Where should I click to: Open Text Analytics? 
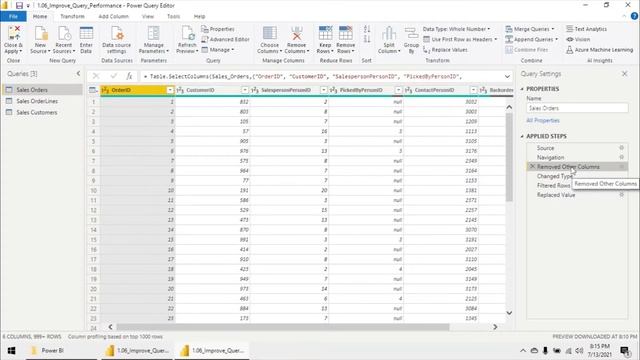click(586, 29)
